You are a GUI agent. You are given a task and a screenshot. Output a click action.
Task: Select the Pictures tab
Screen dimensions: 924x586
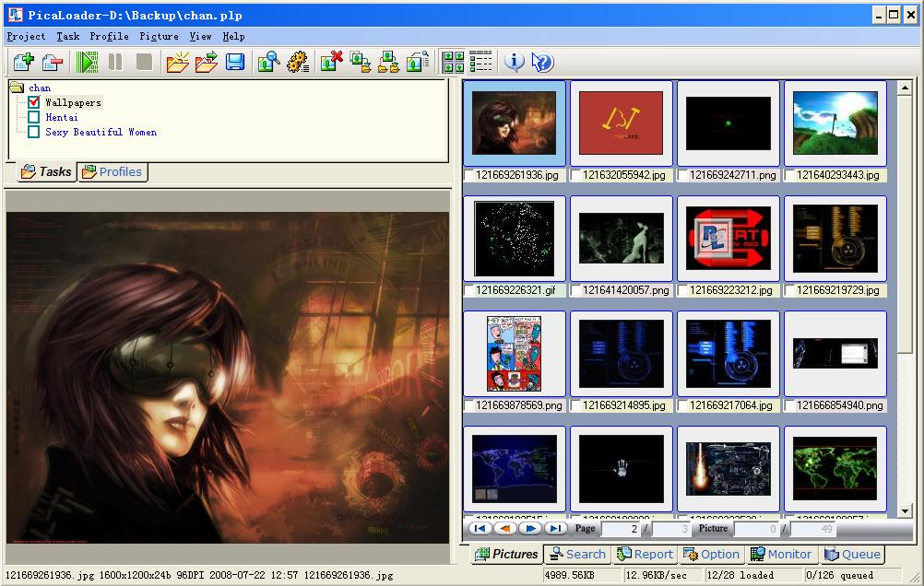(507, 554)
